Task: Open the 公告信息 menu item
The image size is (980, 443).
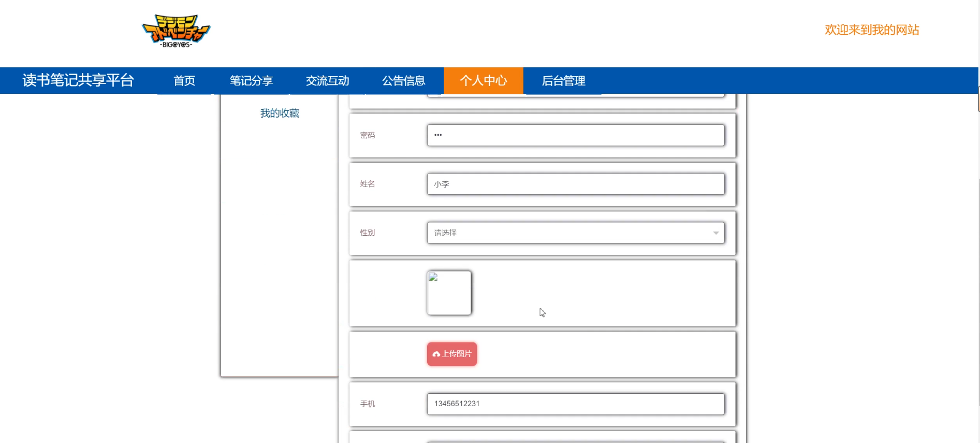Action: click(403, 81)
